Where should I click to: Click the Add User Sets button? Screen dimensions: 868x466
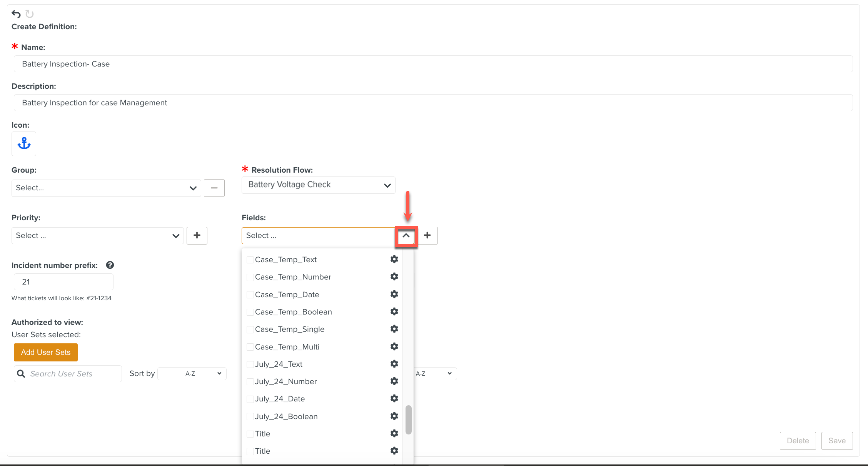[x=46, y=352]
